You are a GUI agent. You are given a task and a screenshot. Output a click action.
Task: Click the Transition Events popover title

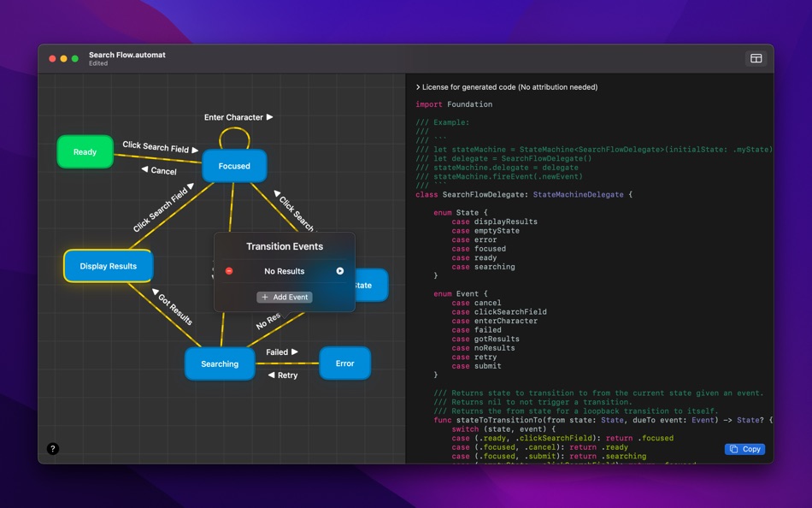[285, 247]
